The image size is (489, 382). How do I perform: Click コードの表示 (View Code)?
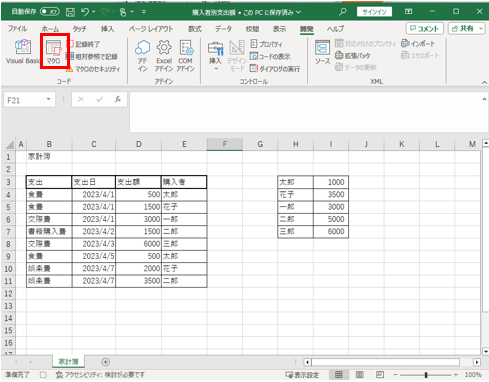(x=270, y=56)
